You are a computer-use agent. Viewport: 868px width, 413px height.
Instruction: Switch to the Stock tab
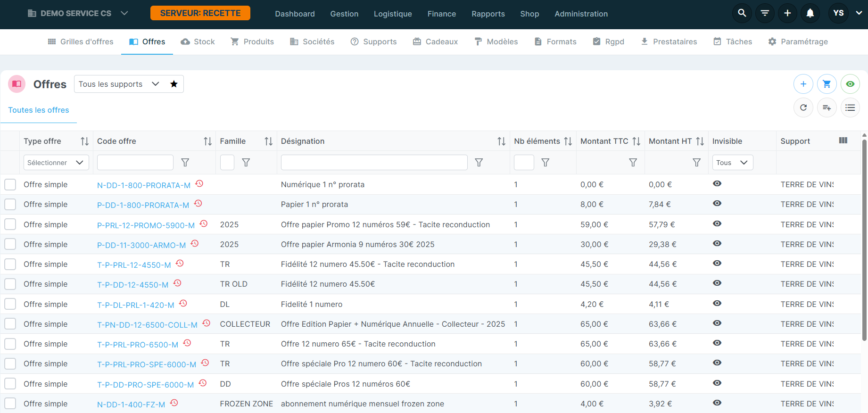pos(198,41)
